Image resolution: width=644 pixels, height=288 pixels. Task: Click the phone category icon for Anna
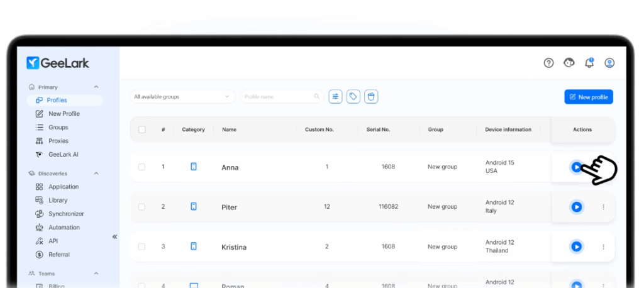pyautogui.click(x=194, y=167)
